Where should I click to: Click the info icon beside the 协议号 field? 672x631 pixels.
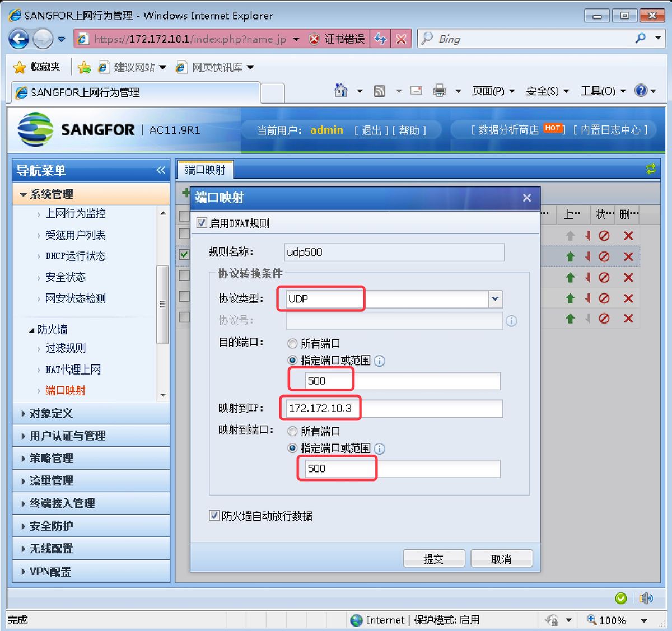pos(511,321)
